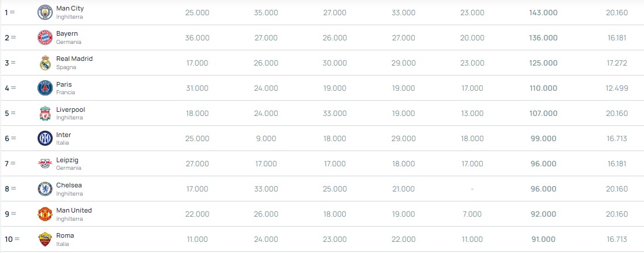Click the Man City club crest
The image size is (644, 253).
(x=45, y=12)
